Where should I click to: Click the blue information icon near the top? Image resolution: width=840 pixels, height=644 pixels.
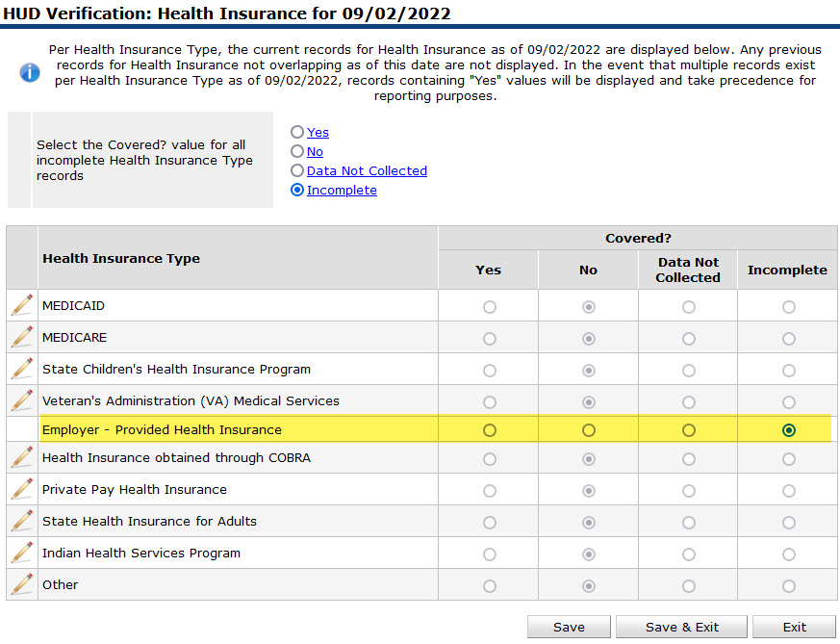30,71
